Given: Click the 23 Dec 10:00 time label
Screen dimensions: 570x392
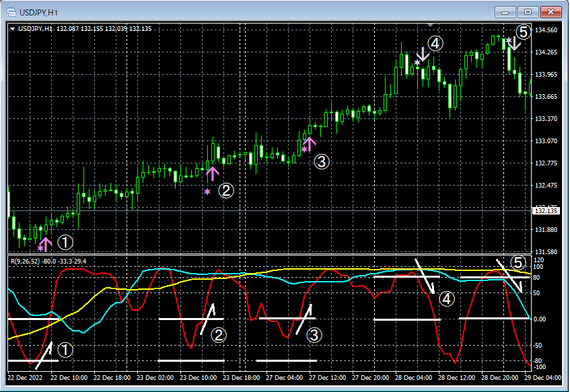Looking at the screenshot, I should (198, 378).
